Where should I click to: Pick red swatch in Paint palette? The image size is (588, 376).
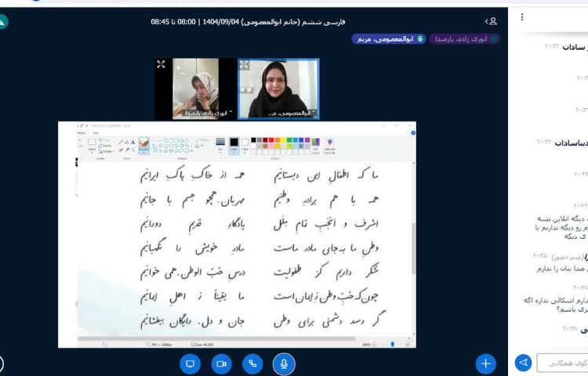pos(271,140)
